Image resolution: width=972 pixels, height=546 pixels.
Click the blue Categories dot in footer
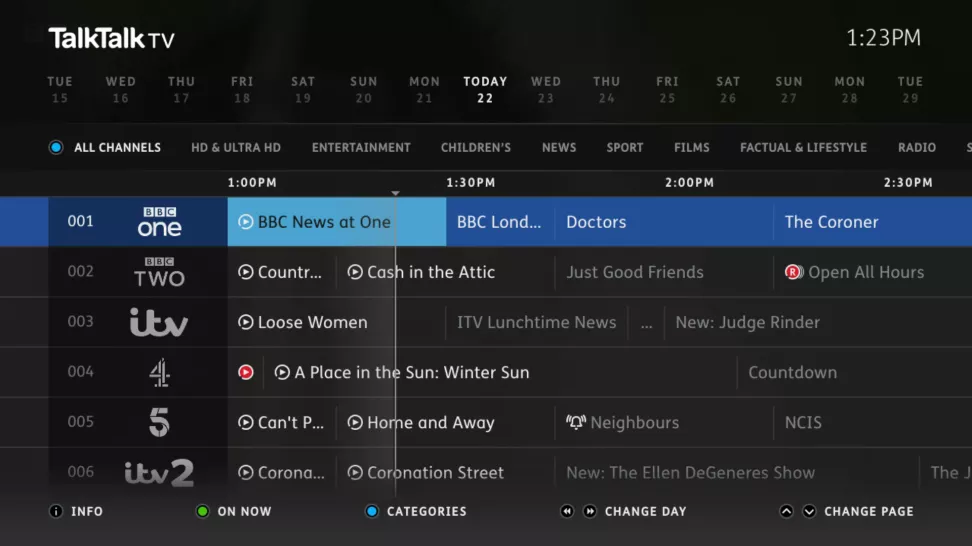tap(372, 511)
